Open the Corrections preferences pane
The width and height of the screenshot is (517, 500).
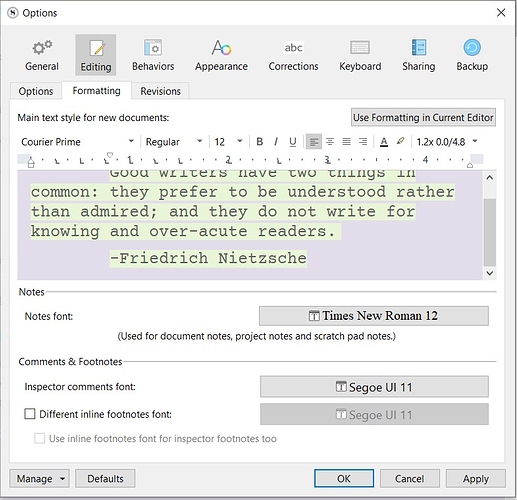click(293, 55)
